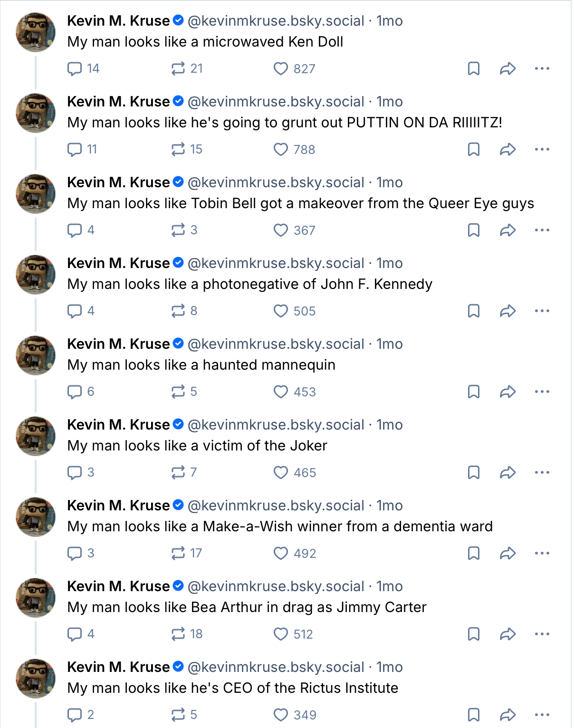Bookmark the photonegative John F. Kennedy post

474,311
